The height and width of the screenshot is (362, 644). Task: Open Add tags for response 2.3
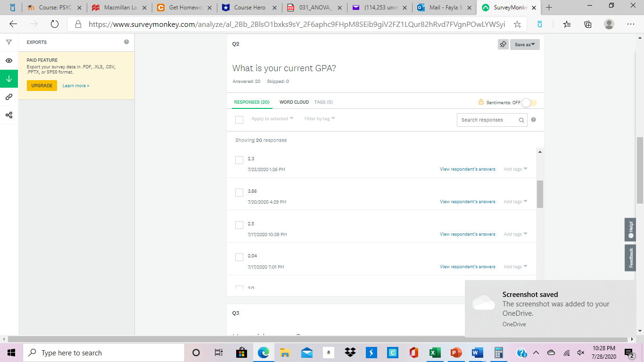coord(515,169)
